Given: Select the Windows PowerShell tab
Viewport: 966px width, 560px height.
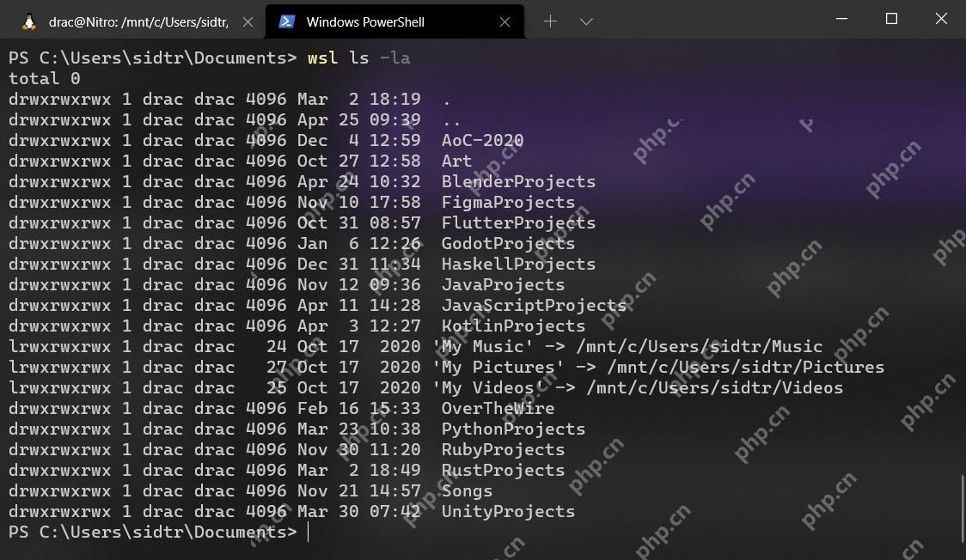Looking at the screenshot, I should (x=394, y=21).
